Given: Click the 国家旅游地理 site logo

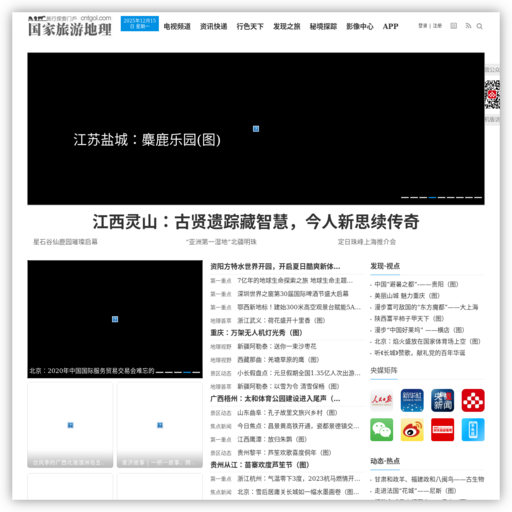Looking at the screenshot, I should point(70,26).
